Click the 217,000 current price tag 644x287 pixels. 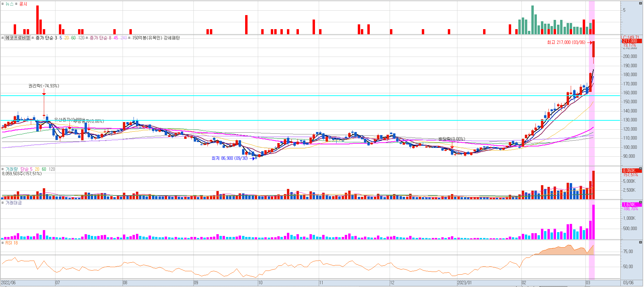(632, 41)
